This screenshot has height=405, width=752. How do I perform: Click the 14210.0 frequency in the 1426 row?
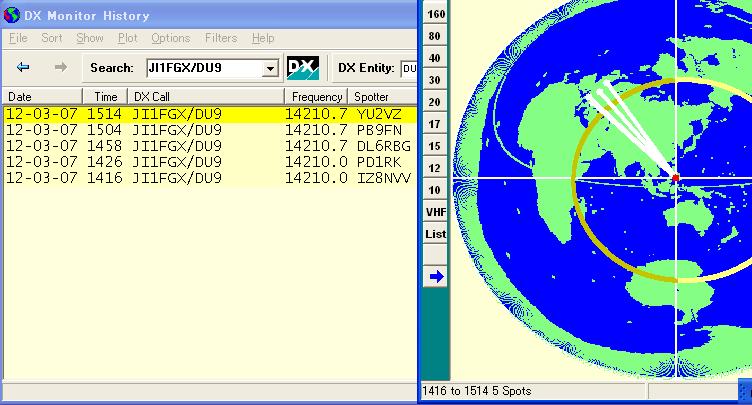coord(317,162)
